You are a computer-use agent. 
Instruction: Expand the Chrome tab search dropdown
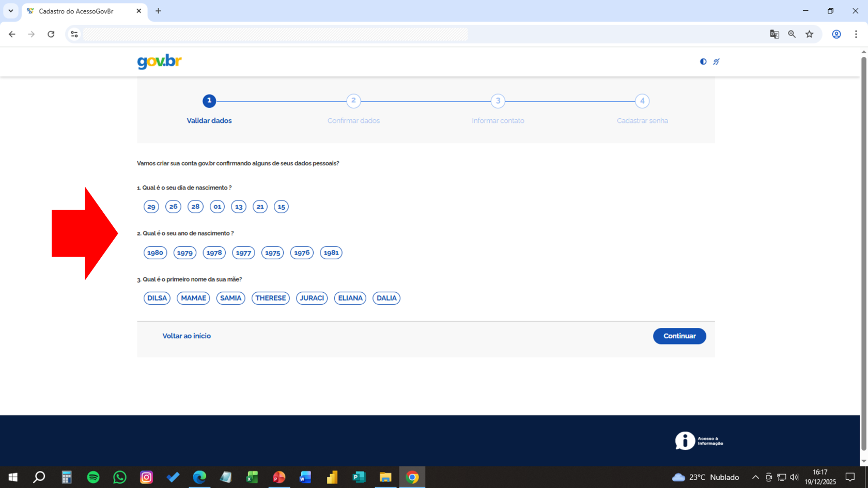(x=10, y=11)
